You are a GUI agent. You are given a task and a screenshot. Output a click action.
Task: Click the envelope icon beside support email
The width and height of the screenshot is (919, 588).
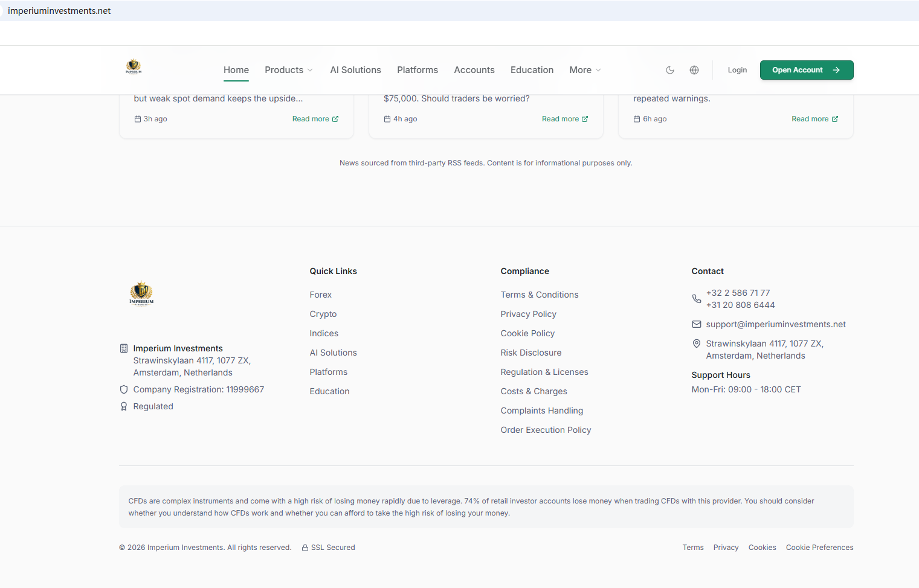697,324
